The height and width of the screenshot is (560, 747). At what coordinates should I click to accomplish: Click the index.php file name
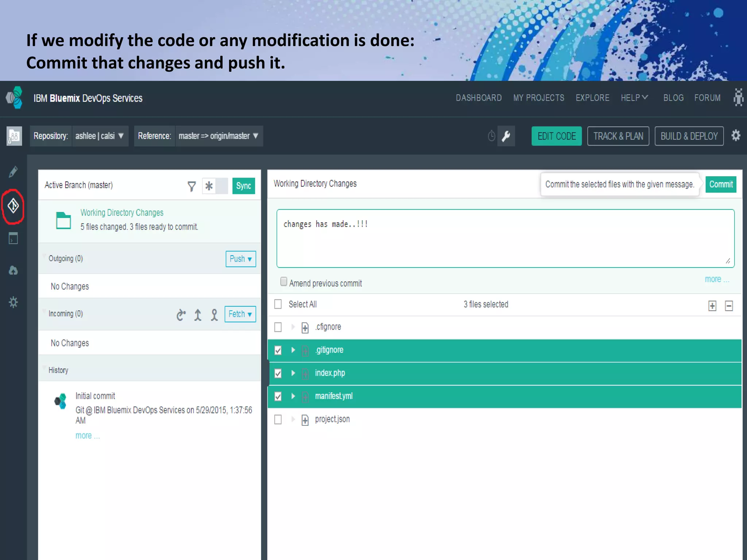(330, 373)
